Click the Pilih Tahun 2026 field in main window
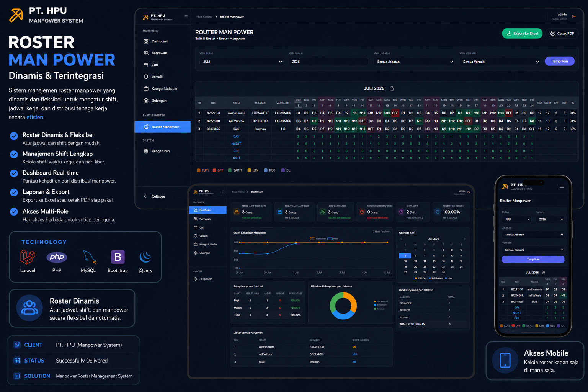This screenshot has height=392, width=588. point(328,62)
